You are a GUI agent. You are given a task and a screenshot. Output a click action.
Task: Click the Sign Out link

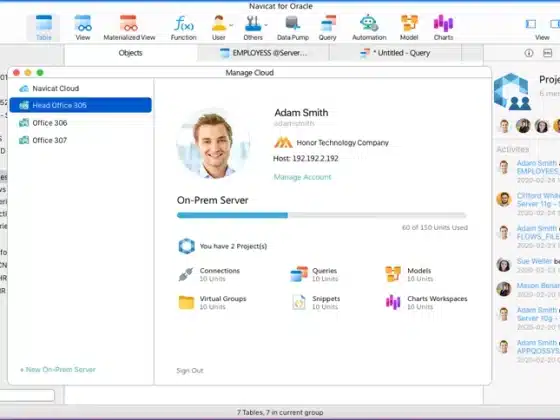pyautogui.click(x=190, y=371)
